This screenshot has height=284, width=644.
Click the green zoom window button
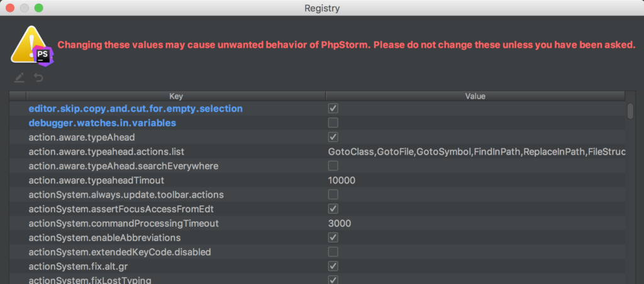pyautogui.click(x=38, y=8)
